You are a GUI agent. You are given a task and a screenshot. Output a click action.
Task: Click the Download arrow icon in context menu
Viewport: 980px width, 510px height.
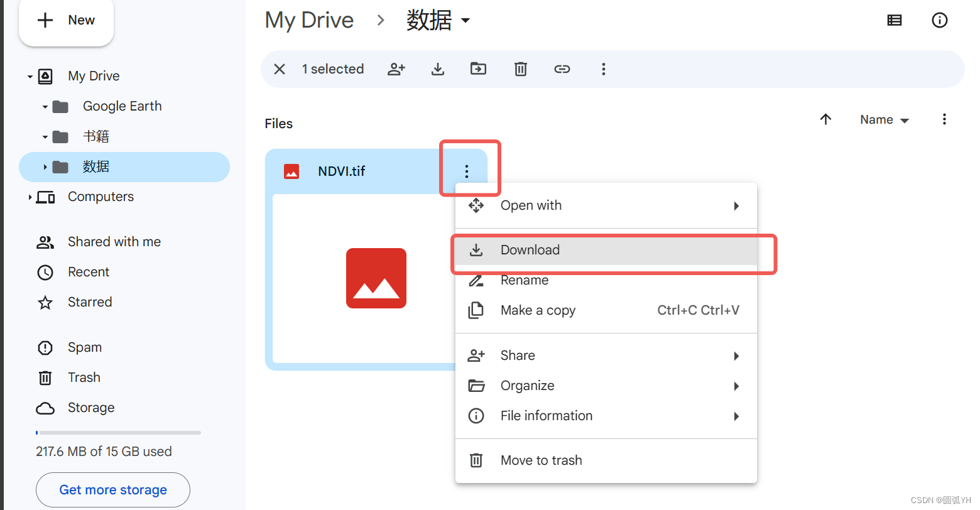[476, 250]
